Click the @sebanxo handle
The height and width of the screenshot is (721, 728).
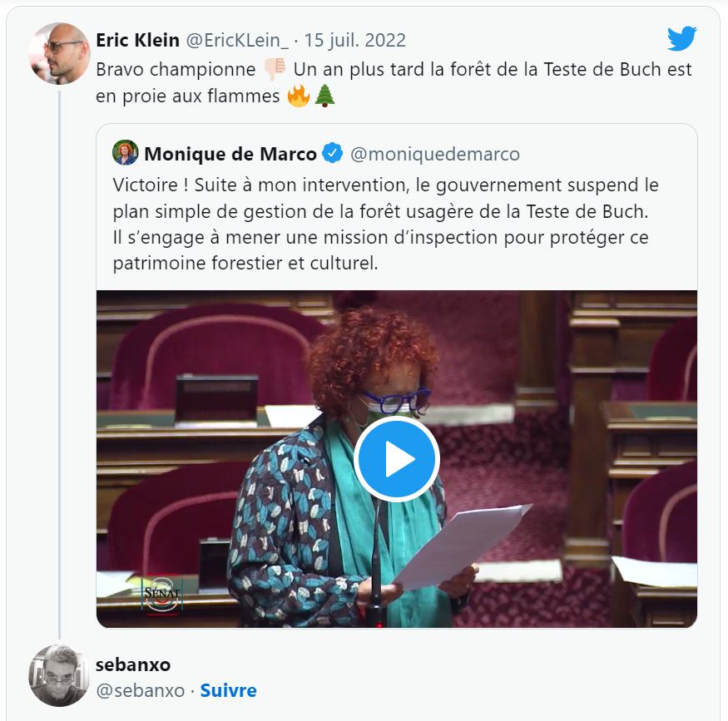click(141, 691)
